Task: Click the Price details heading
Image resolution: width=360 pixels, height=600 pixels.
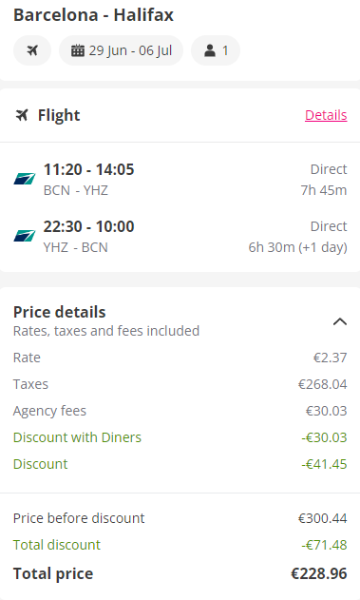Action: [x=59, y=312]
